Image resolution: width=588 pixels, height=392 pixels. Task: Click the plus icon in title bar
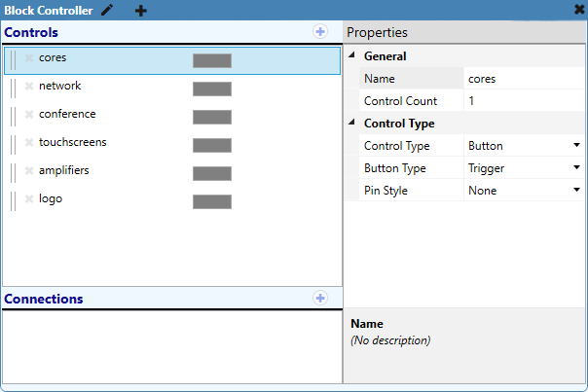tap(141, 11)
